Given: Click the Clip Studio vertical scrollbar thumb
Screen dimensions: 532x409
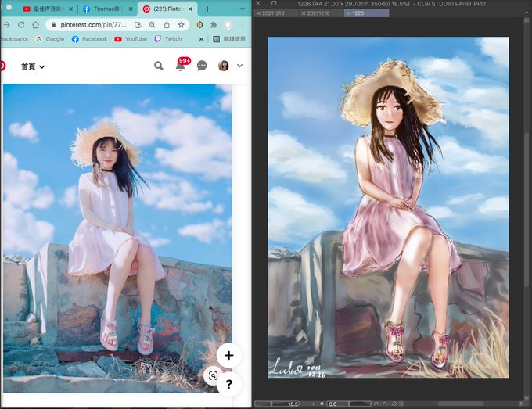Looking at the screenshot, I should 527,209.
